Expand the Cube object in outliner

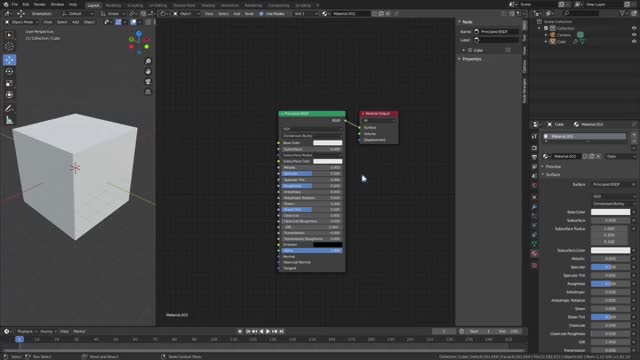(x=546, y=42)
